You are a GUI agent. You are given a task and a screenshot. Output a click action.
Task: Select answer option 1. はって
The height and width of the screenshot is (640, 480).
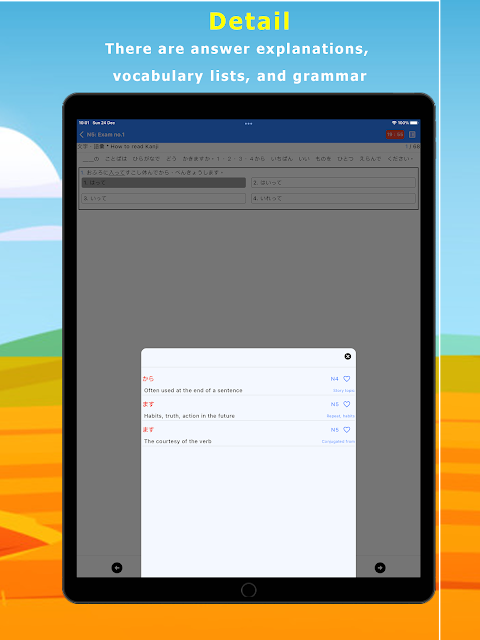[x=164, y=182]
